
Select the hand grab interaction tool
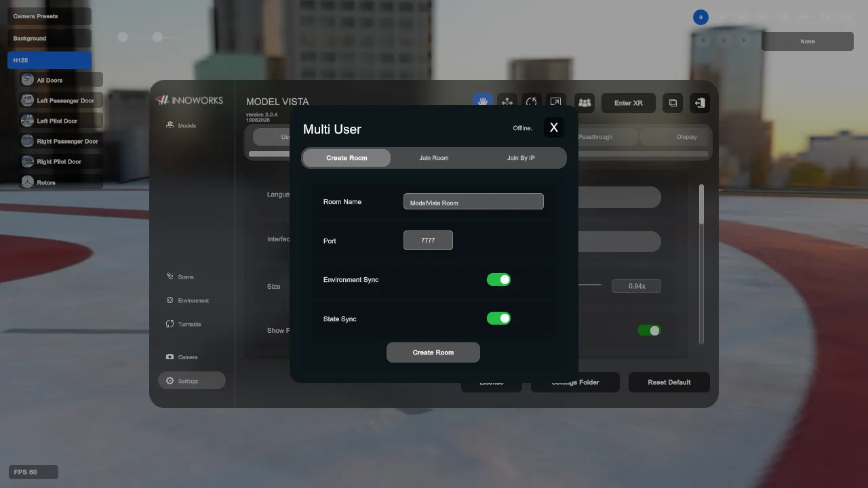[x=483, y=100]
